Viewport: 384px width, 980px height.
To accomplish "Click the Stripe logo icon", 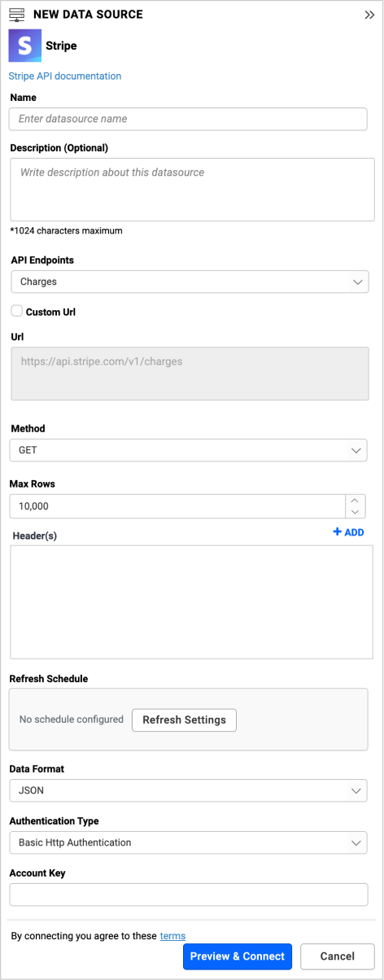I will click(x=24, y=46).
